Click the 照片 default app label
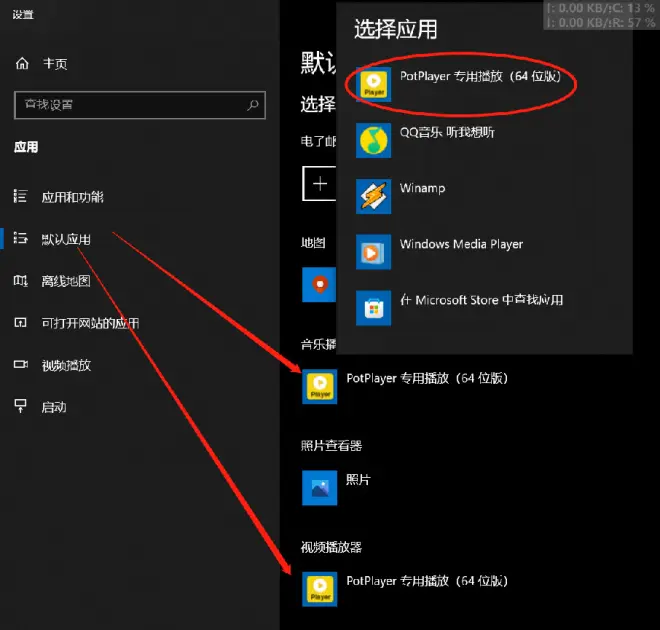This screenshot has width=660, height=630. pyautogui.click(x=358, y=480)
